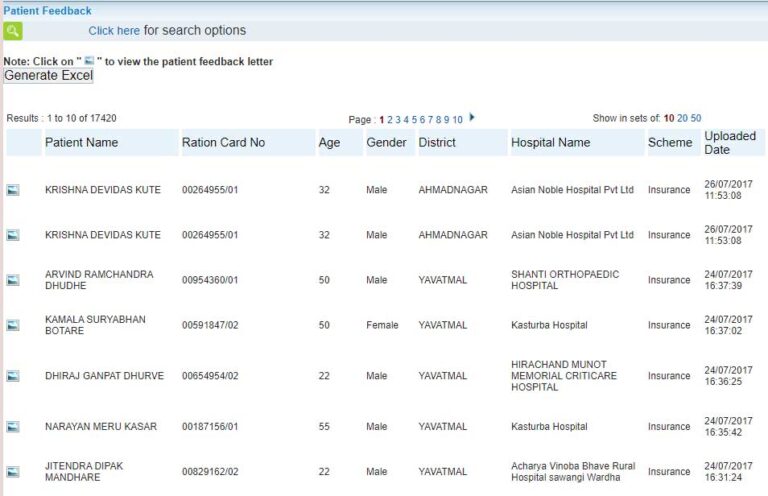View feedback letter for Narayan Meru Kasar
The width and height of the screenshot is (768, 496).
[x=13, y=427]
